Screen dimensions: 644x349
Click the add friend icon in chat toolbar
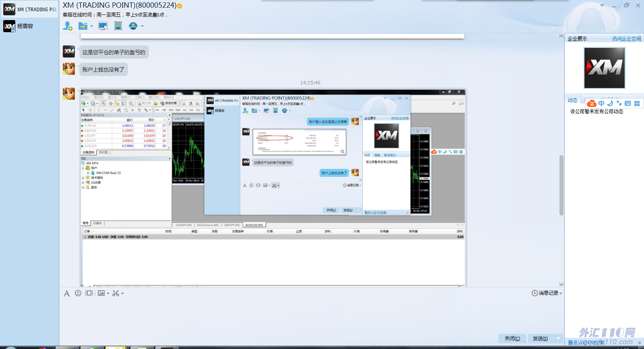click(68, 26)
